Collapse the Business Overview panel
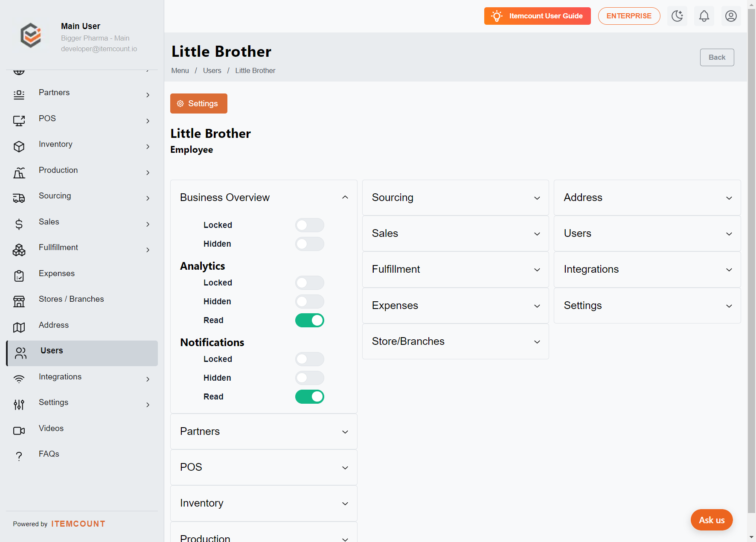This screenshot has height=542, width=756. (264, 198)
